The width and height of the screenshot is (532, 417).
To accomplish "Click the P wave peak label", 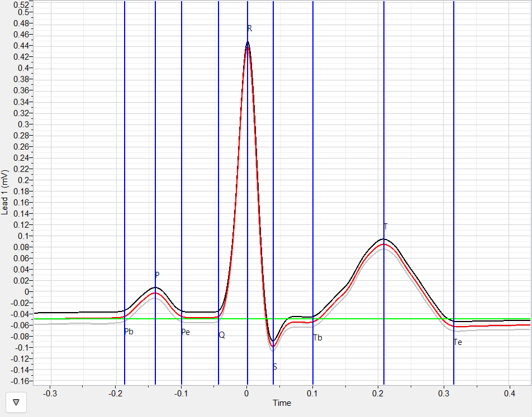I will click(157, 275).
